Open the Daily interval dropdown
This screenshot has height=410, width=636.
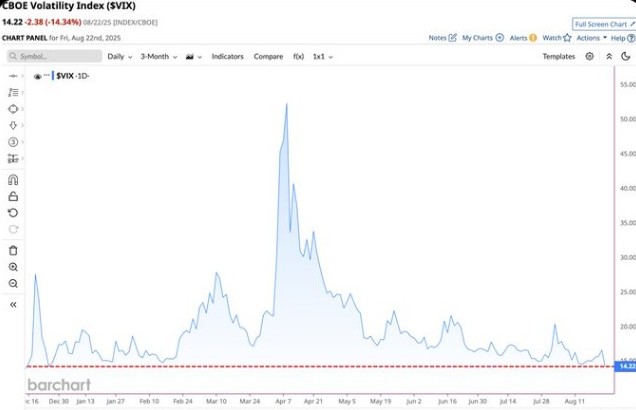120,56
